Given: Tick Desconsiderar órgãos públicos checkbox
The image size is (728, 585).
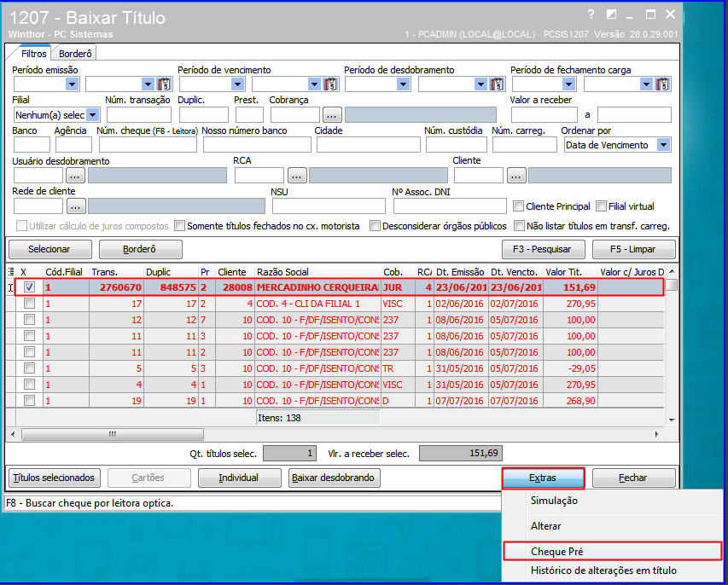Looking at the screenshot, I should coord(375,226).
